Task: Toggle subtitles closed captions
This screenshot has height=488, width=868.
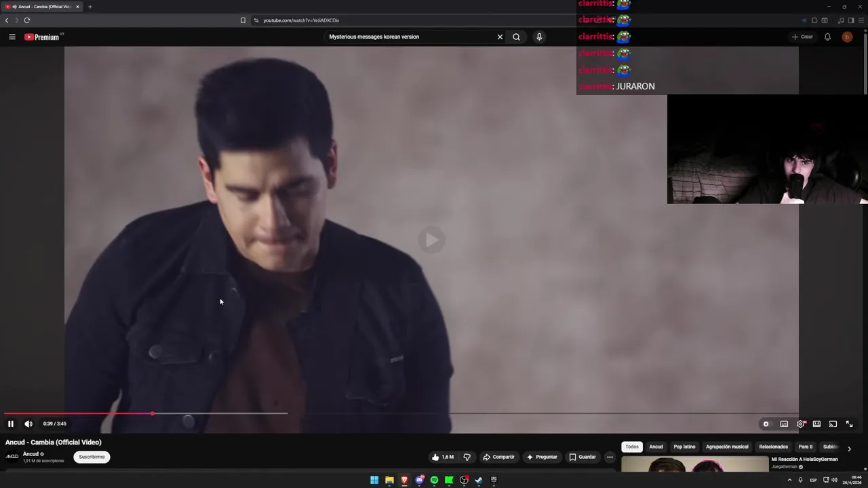Action: (x=784, y=424)
